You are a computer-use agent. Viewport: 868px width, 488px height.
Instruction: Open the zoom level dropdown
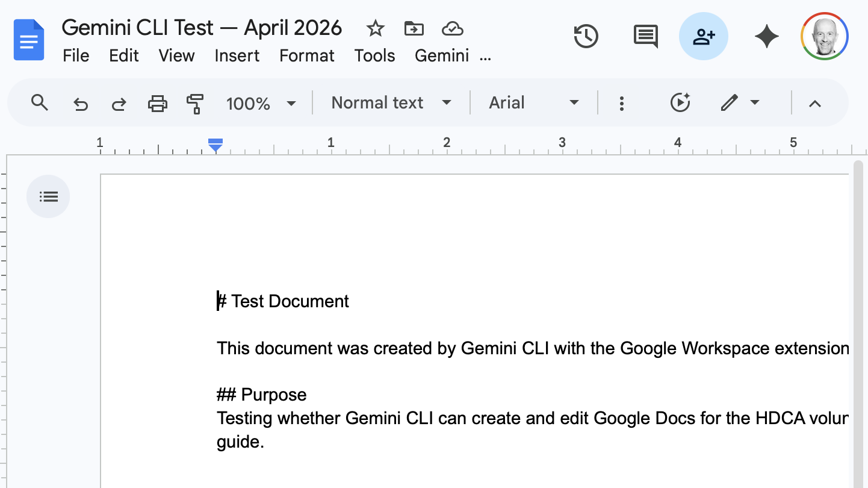[261, 103]
